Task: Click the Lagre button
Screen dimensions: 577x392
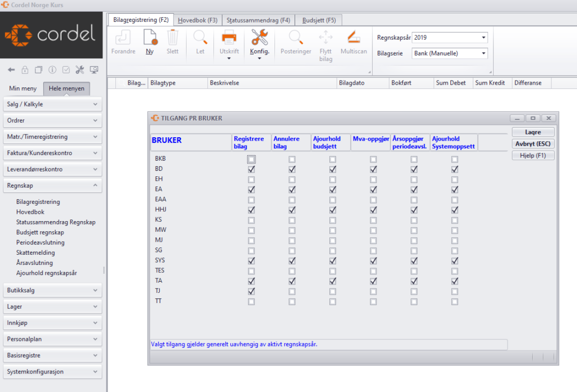Action: 533,132
